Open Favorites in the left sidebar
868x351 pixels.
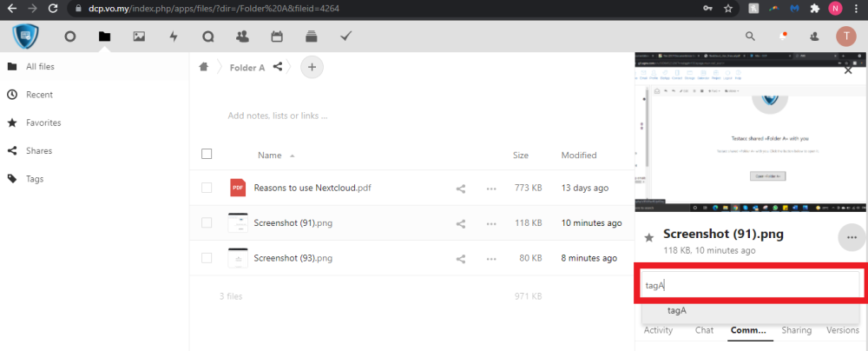point(43,123)
